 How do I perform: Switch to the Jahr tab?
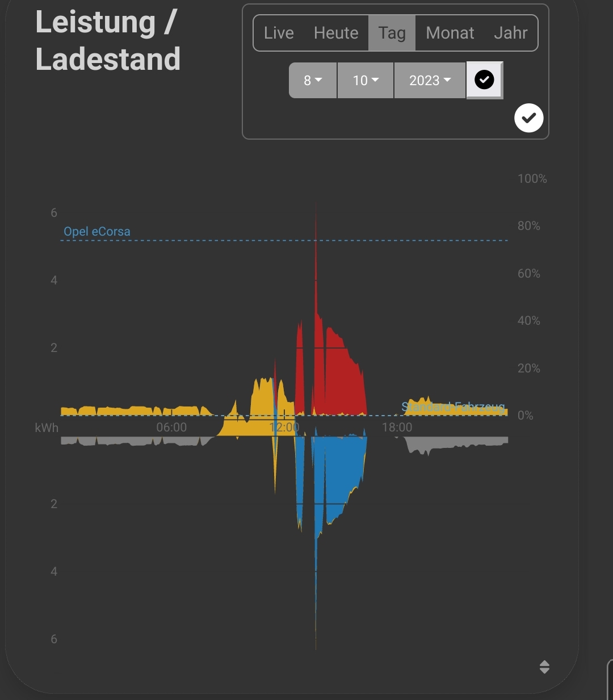(510, 33)
